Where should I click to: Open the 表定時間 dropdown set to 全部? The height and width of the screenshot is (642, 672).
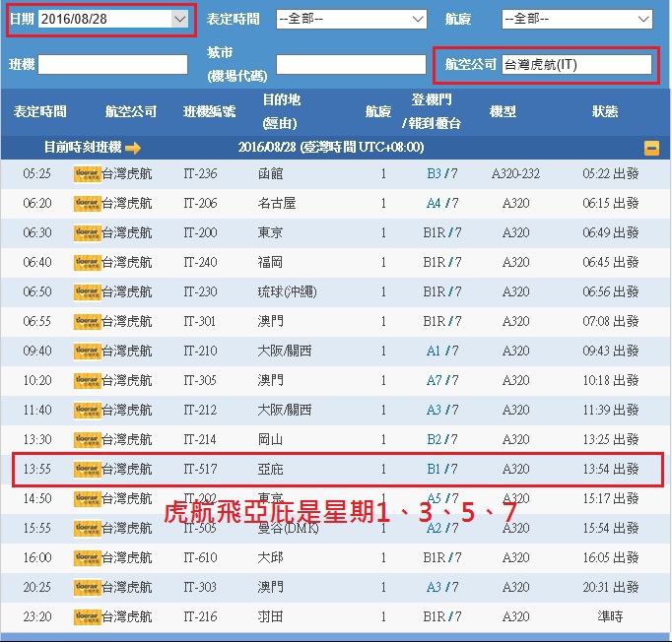tap(352, 20)
